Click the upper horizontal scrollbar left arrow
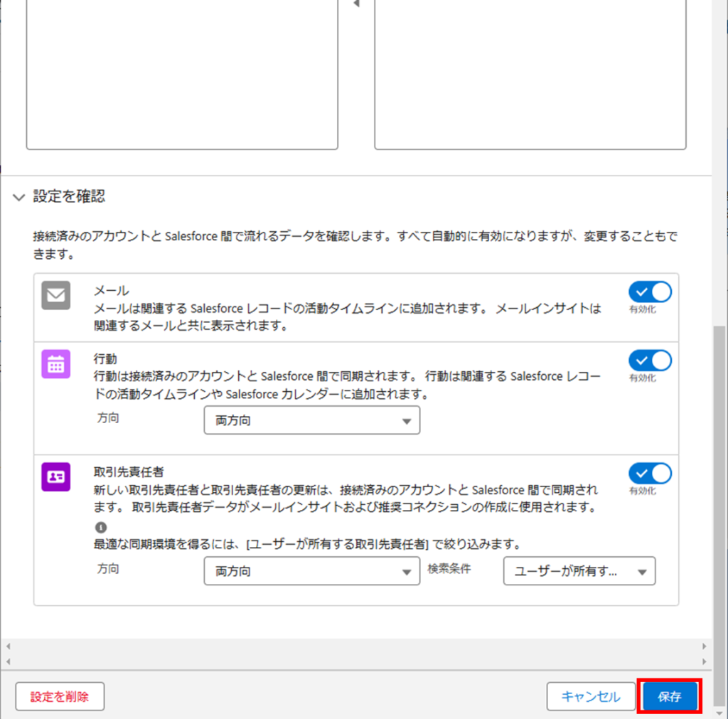This screenshot has width=728, height=719. 8,646
